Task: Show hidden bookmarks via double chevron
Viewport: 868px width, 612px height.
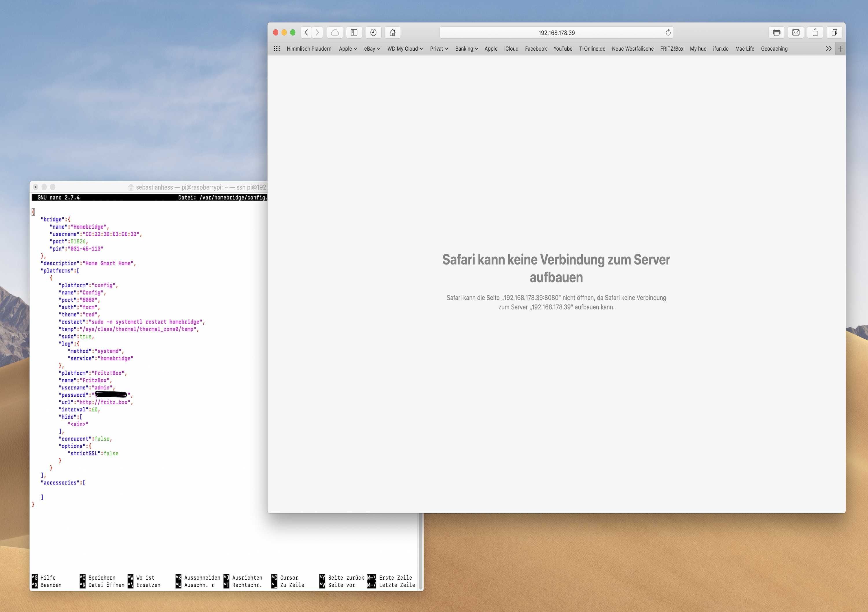Action: pyautogui.click(x=829, y=49)
